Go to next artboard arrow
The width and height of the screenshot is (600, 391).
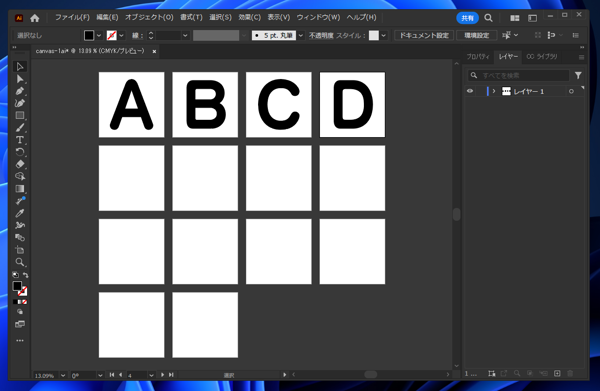pos(162,375)
